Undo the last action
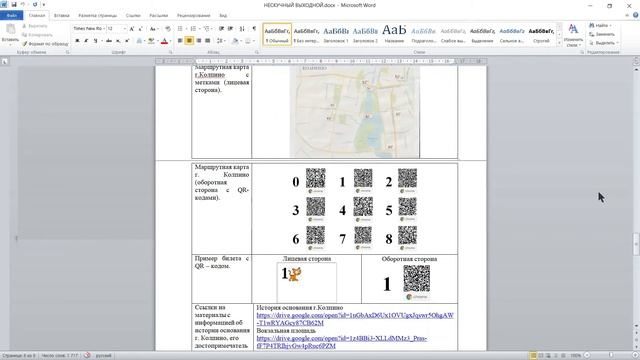This screenshot has height=360, width=640. coord(23,4)
